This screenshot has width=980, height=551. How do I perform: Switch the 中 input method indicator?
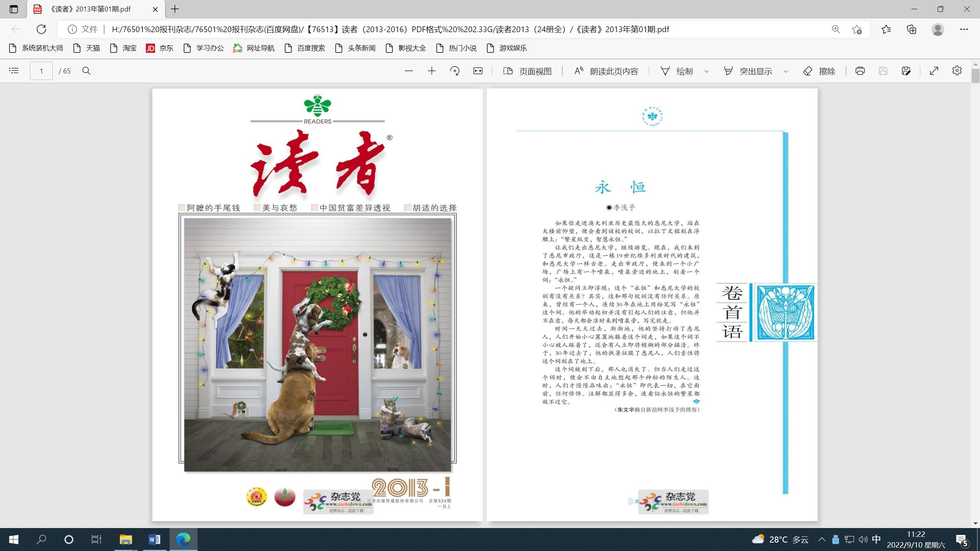(x=876, y=540)
